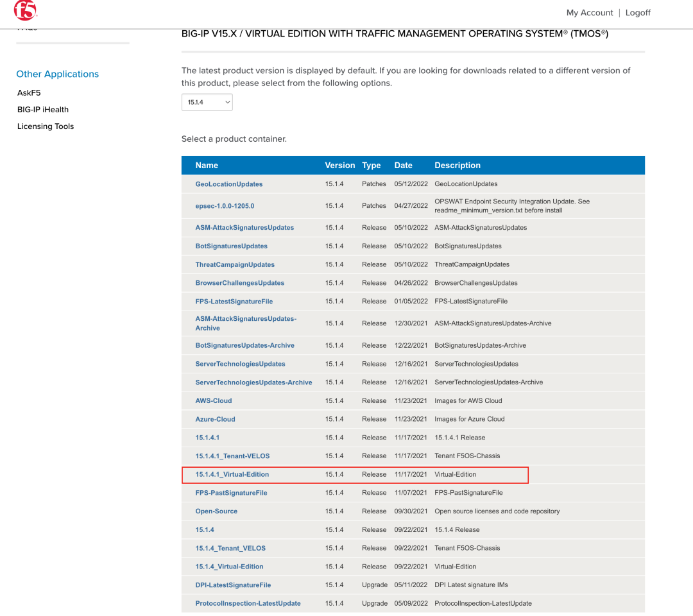
Task: Click the Upgrade type in DPI-LatestSignatureFile row
Action: click(375, 585)
